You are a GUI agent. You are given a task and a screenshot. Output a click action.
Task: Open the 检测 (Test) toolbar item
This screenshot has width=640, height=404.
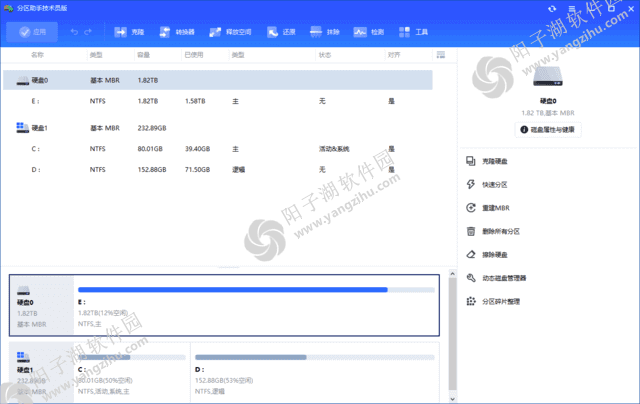point(369,32)
